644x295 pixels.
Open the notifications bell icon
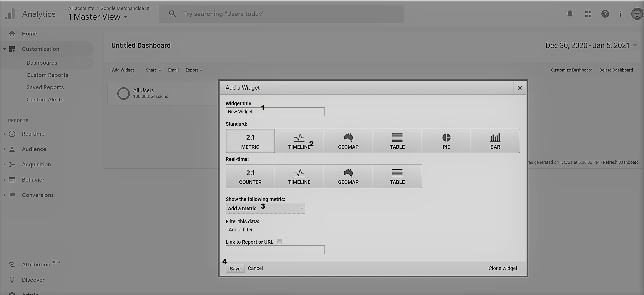pos(570,14)
